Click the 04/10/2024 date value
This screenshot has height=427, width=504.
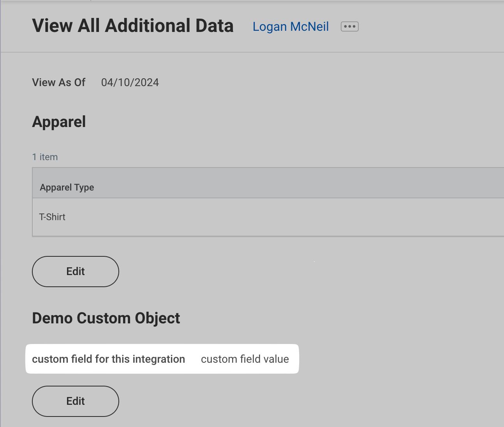point(130,83)
